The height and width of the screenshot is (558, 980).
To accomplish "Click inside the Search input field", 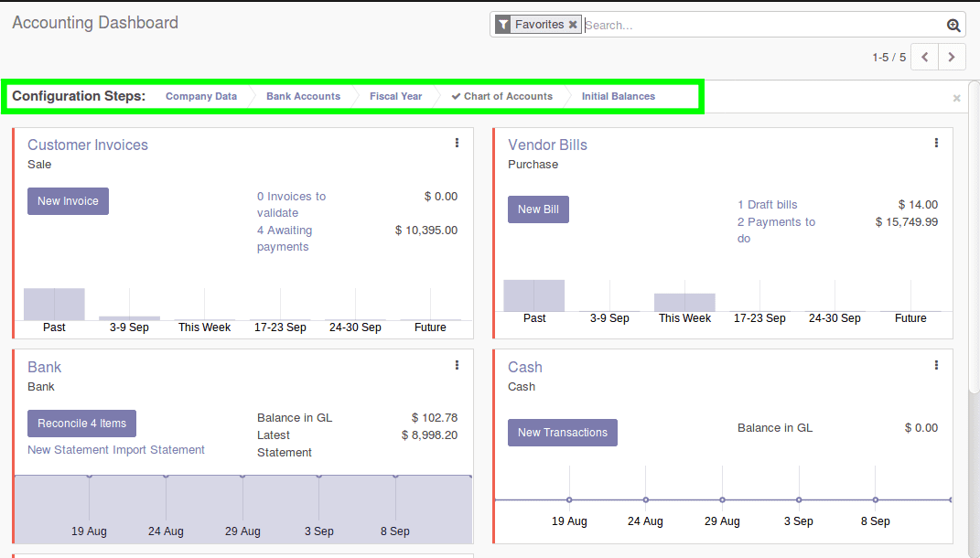I will [732, 25].
